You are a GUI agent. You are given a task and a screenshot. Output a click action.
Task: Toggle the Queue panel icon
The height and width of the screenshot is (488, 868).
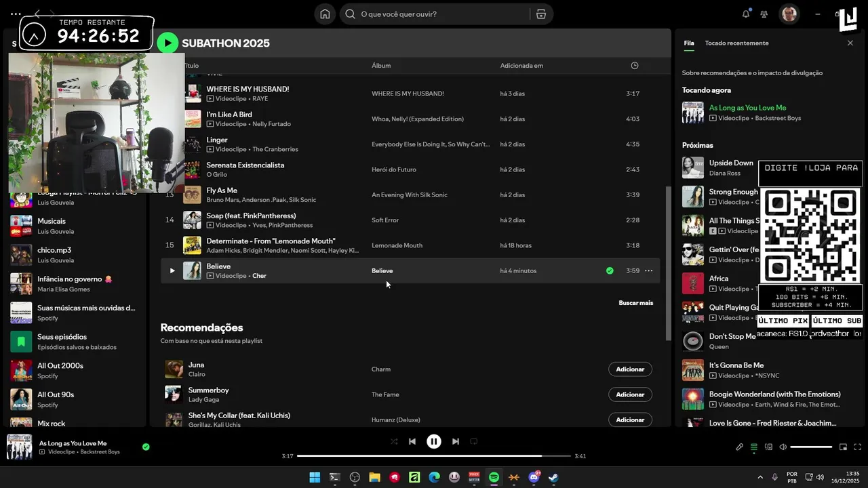tap(754, 447)
